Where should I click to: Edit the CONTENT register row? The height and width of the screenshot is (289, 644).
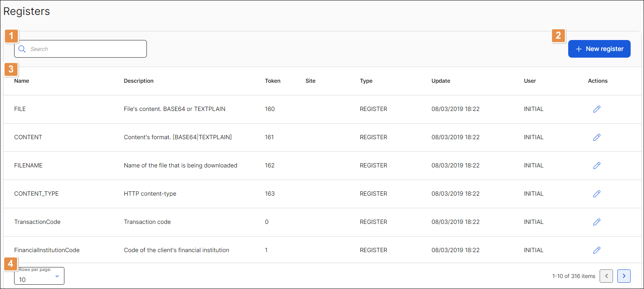[596, 137]
